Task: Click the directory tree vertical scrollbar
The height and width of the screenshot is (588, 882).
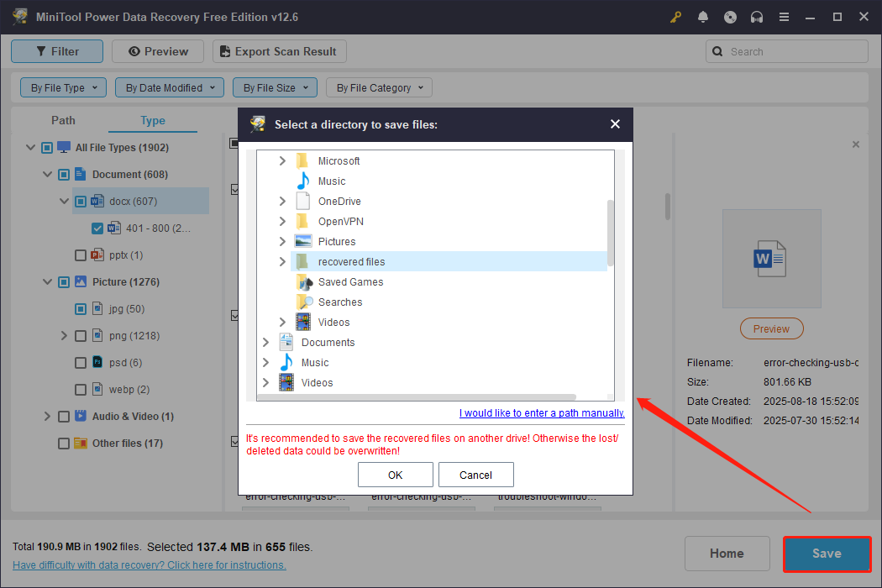Action: (x=611, y=233)
